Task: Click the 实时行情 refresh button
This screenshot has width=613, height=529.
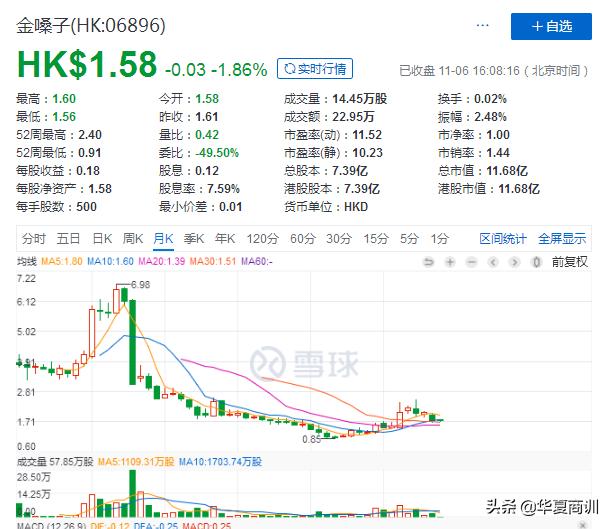Action: pos(315,69)
